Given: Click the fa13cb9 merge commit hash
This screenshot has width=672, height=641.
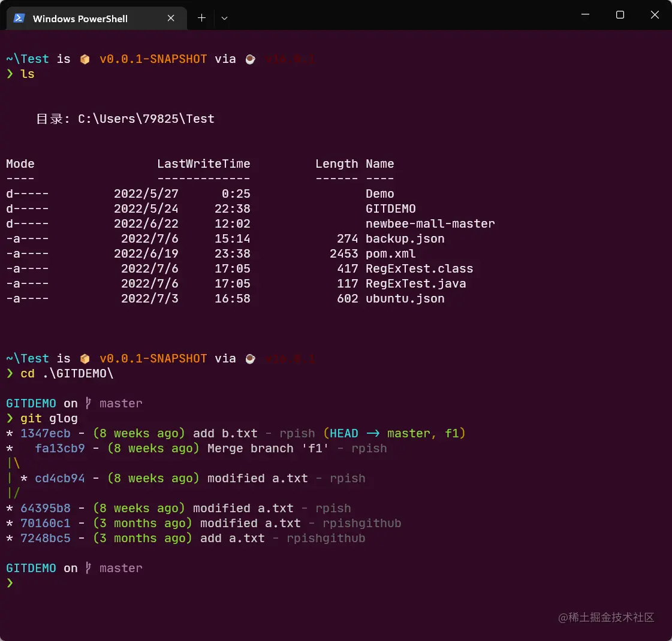Looking at the screenshot, I should pos(60,448).
